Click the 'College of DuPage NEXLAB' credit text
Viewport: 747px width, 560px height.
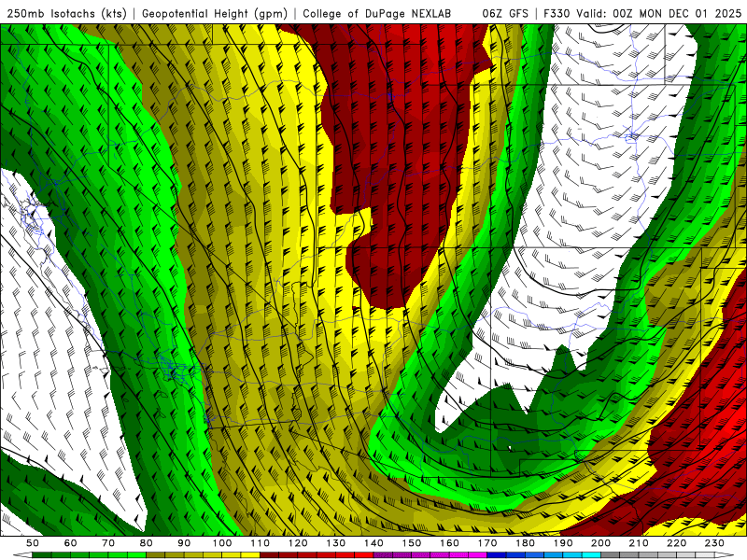pyautogui.click(x=377, y=13)
